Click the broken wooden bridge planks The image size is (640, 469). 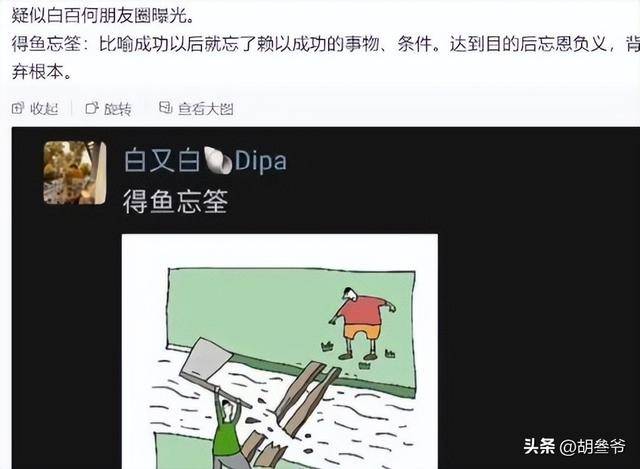tap(308, 398)
